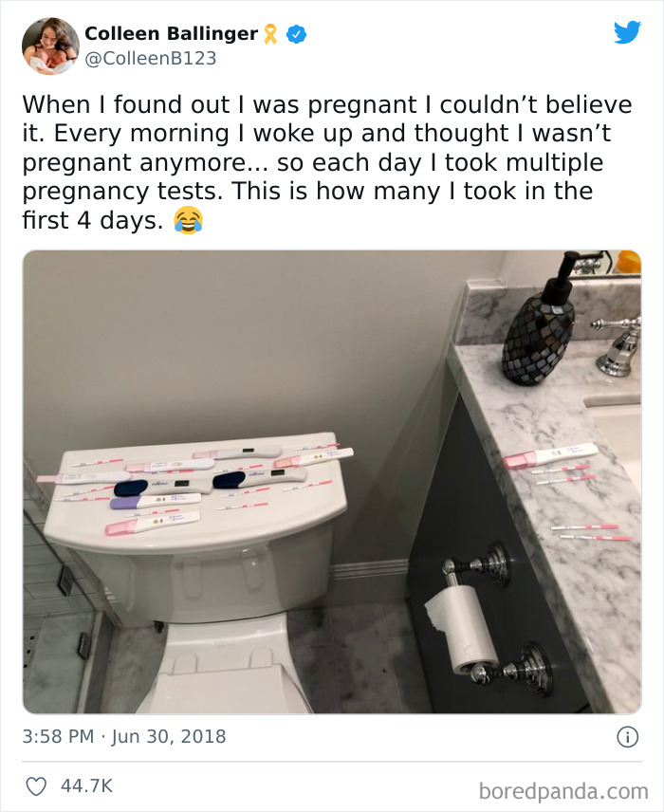The image size is (664, 812).
Task: Open the tweet info circle icon
Action: 628,737
